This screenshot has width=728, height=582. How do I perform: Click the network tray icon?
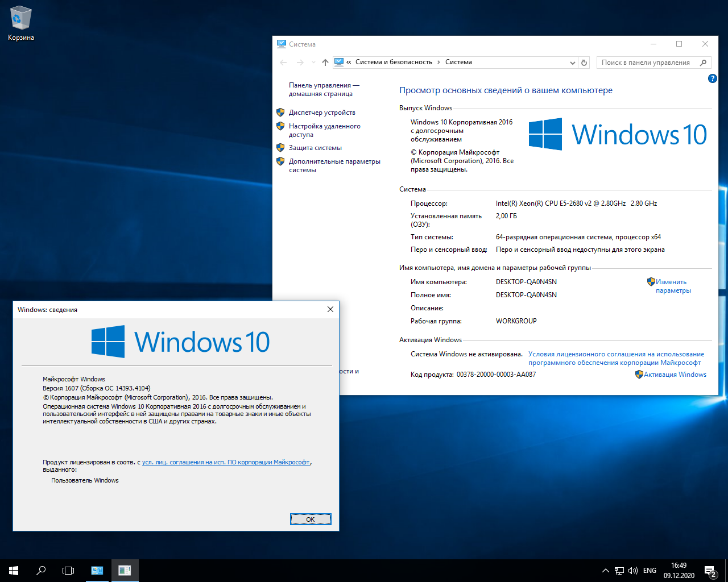[619, 571]
